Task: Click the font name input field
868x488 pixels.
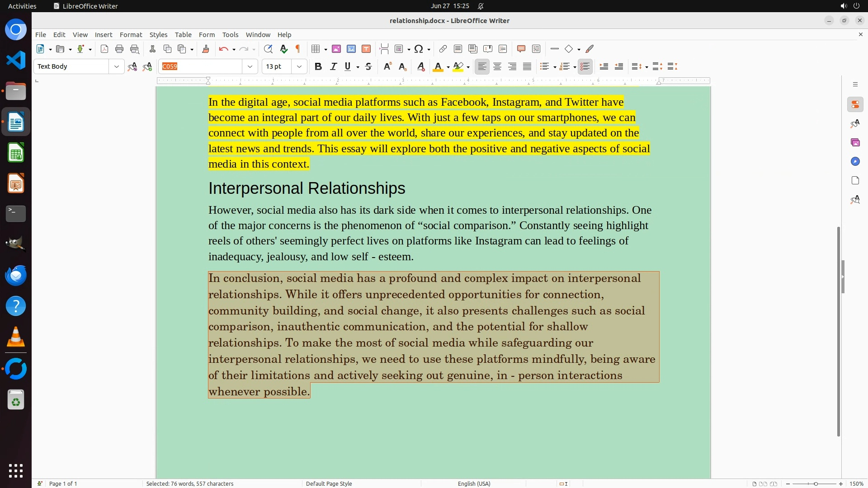Action: click(201, 66)
